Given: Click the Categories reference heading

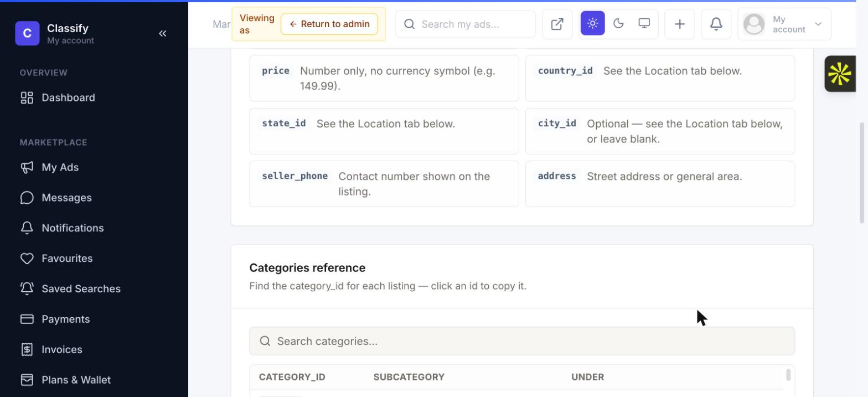Looking at the screenshot, I should pos(307,268).
